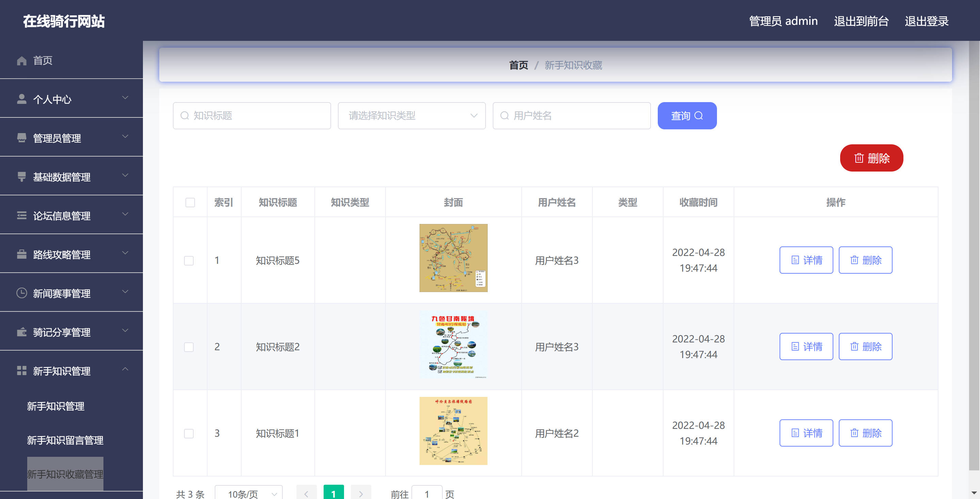Click the cover thumbnail for 知识标题1
The height and width of the screenshot is (499, 980).
(453, 431)
